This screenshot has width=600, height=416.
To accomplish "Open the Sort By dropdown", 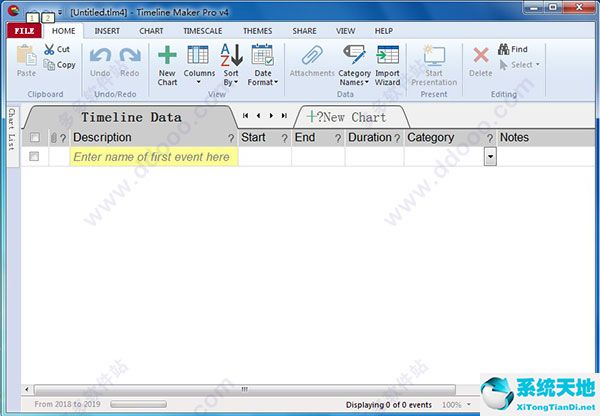I will 231,65.
